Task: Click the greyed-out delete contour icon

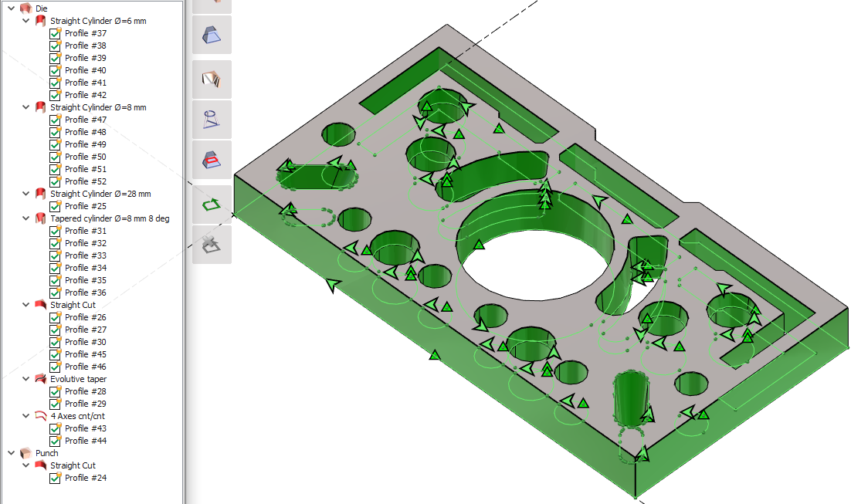Action: (212, 245)
